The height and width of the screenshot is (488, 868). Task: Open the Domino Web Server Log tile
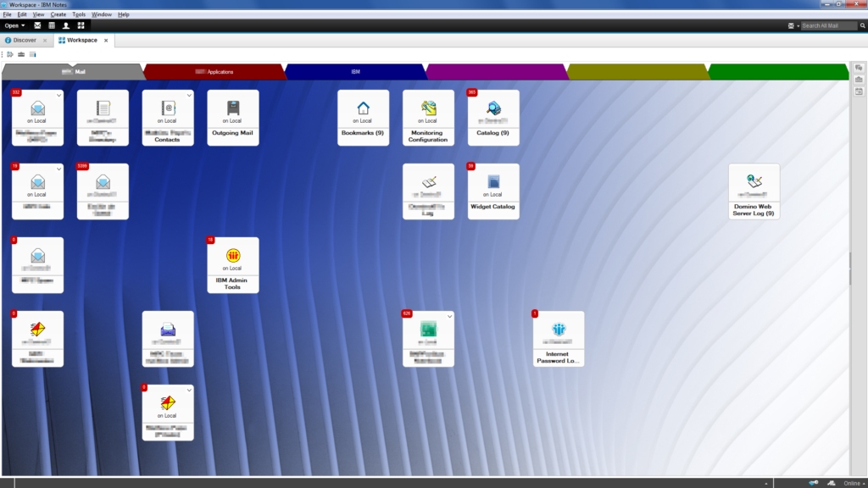pos(754,191)
